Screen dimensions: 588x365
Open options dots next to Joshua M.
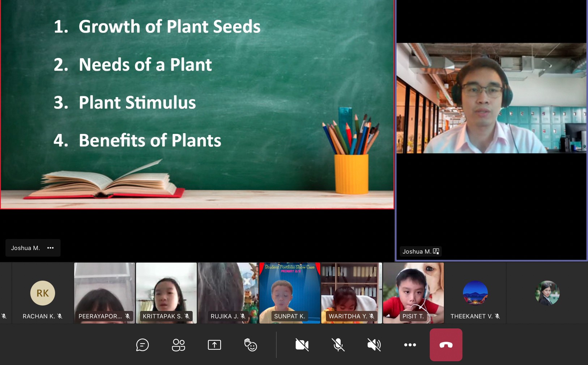coord(51,248)
